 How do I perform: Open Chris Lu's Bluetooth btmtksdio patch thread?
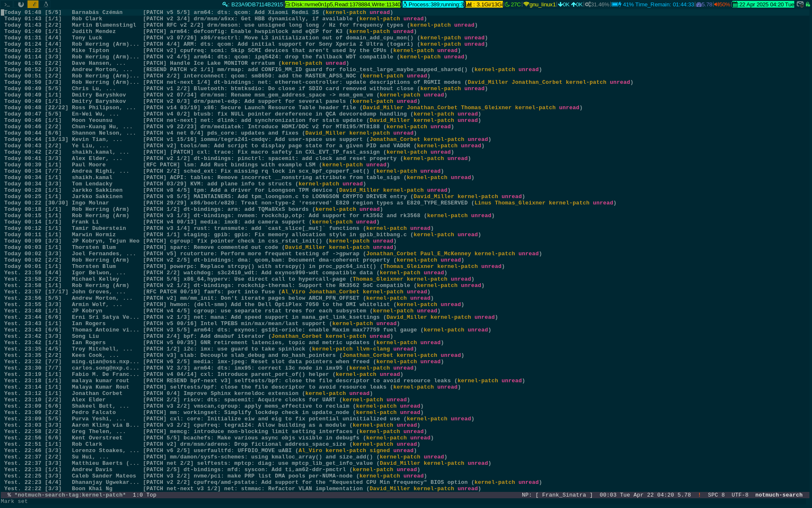[x=406, y=88]
